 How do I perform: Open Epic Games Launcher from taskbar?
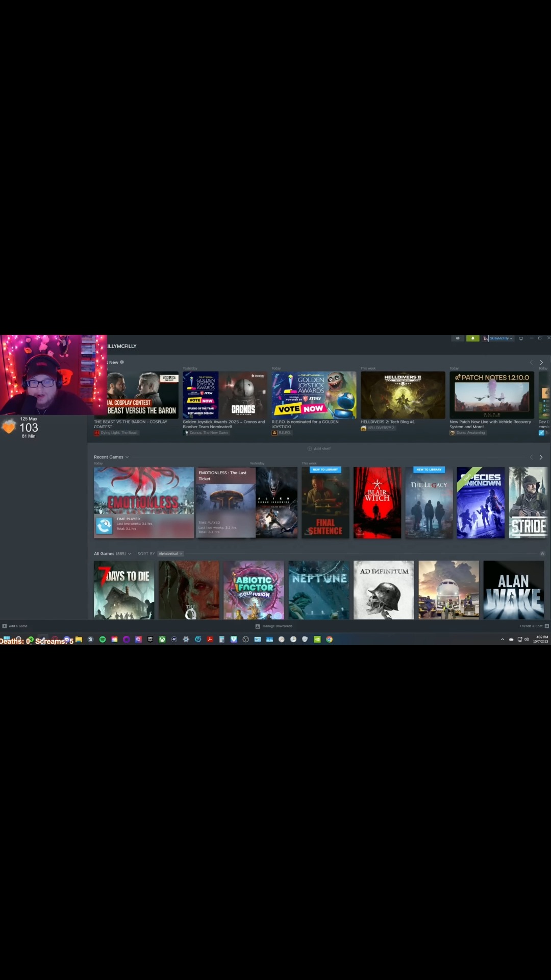pyautogui.click(x=150, y=639)
